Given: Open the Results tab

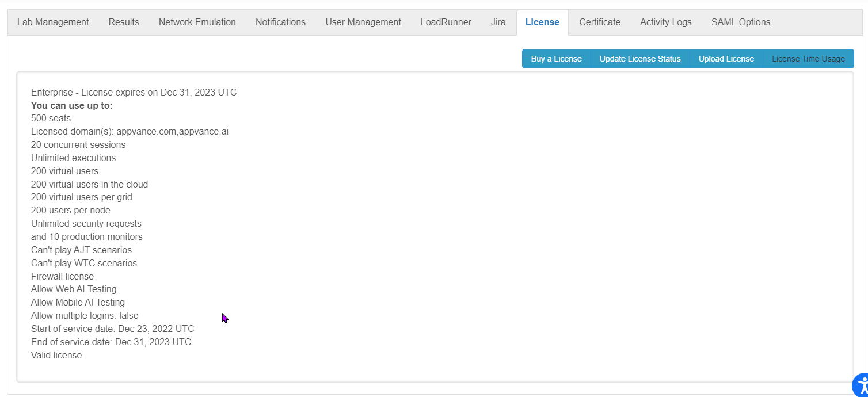Looking at the screenshot, I should [x=124, y=22].
